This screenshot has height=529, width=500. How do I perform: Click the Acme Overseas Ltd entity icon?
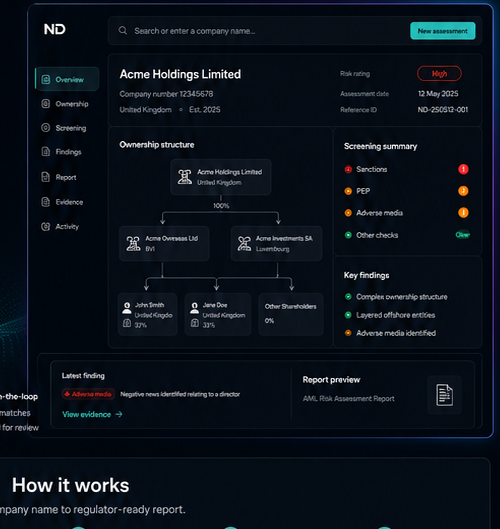pos(133,244)
